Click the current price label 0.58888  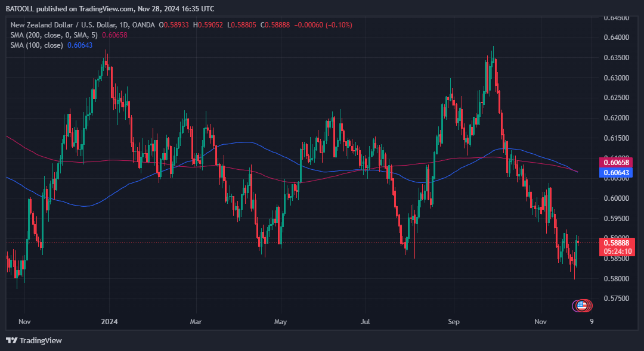click(616, 243)
